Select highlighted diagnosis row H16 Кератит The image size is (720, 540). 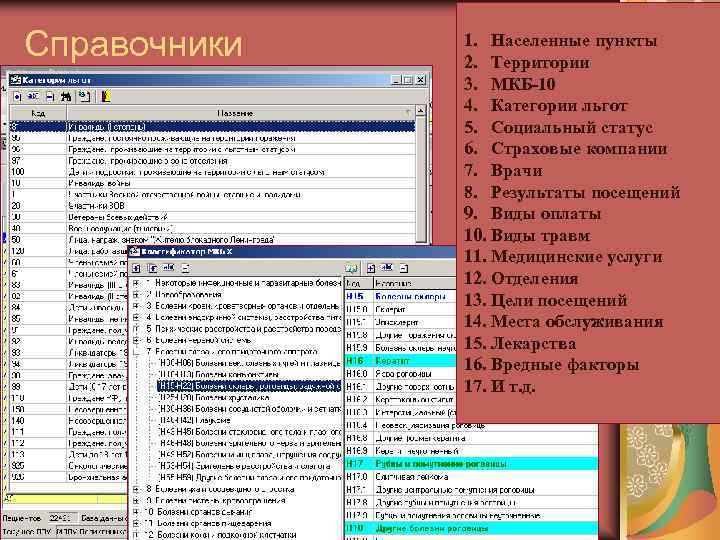click(400, 361)
